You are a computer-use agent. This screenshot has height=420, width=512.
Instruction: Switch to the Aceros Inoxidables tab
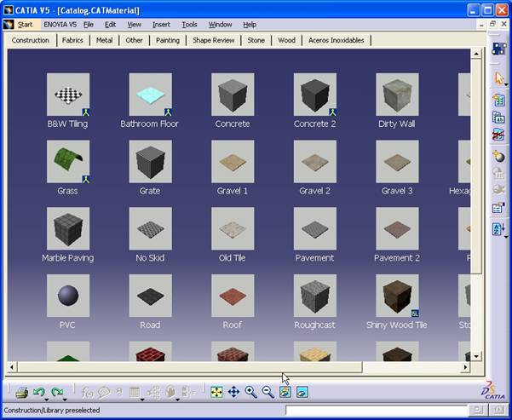pos(336,40)
